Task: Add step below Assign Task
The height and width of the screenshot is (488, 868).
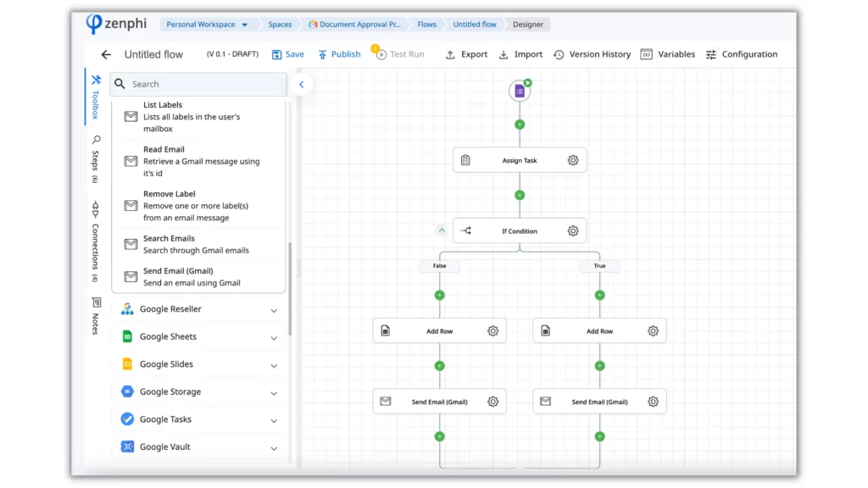Action: 520,196
